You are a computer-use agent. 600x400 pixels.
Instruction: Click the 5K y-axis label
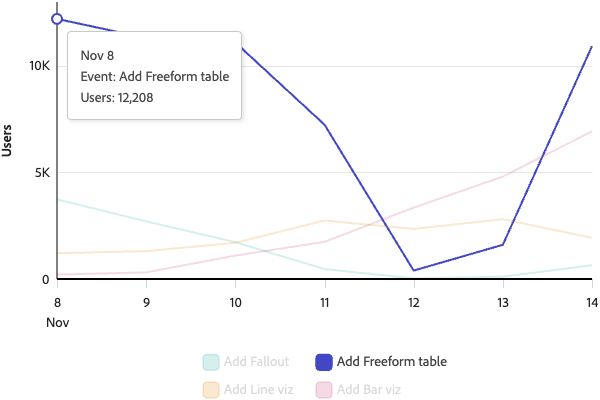[x=42, y=172]
